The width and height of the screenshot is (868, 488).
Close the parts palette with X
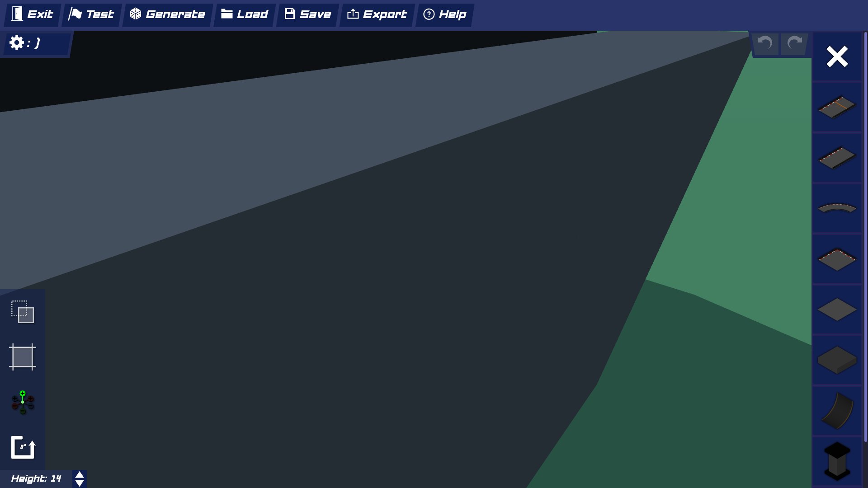tap(837, 57)
